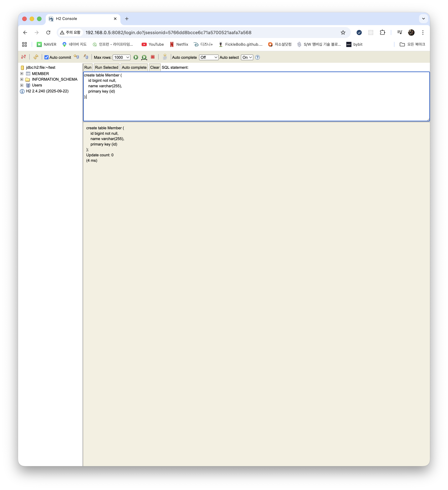Click the red Cancel statement icon
This screenshot has height=490, width=448.
tap(153, 57)
